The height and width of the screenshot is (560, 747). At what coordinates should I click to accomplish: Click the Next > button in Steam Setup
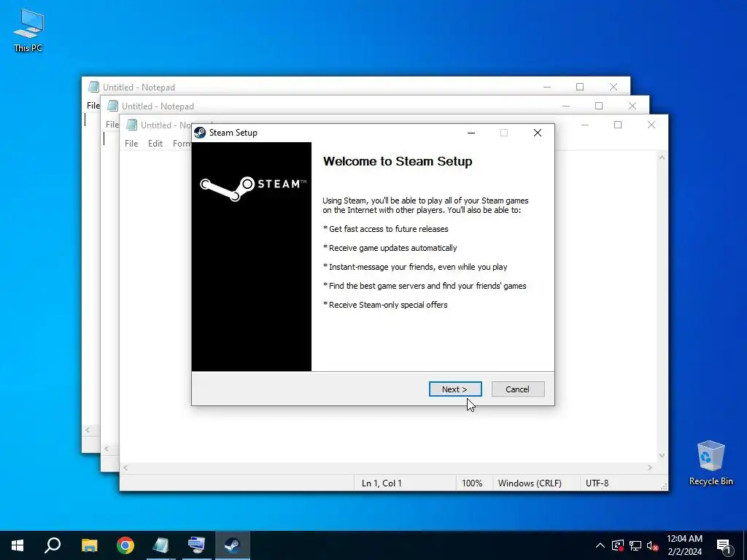click(455, 389)
